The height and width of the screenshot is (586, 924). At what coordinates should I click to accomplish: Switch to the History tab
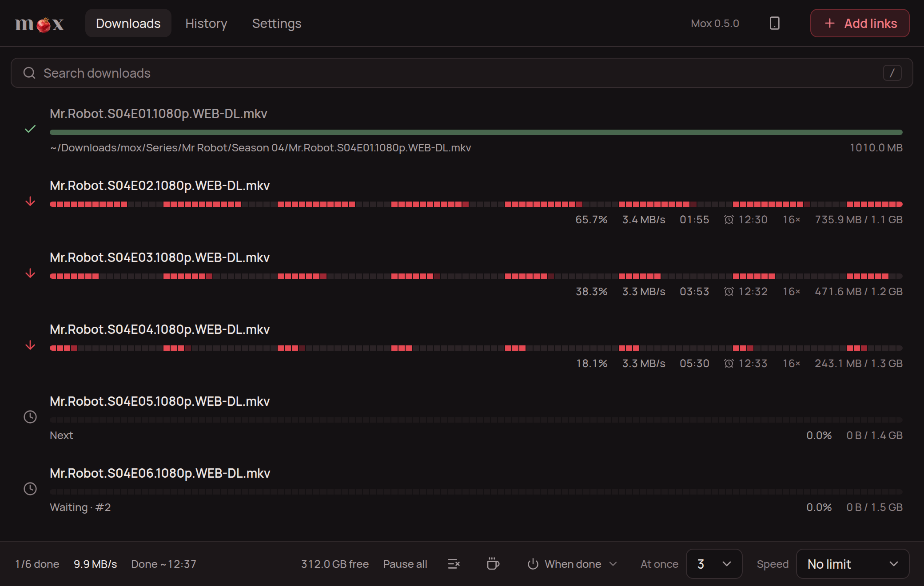click(206, 23)
